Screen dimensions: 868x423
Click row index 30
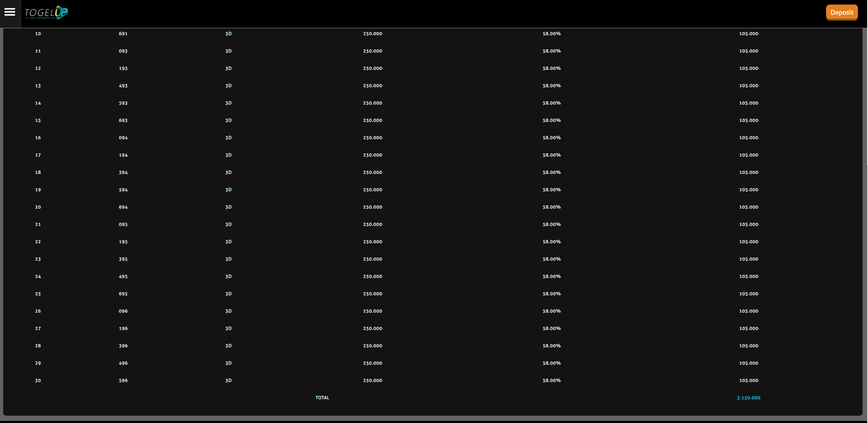38,381
